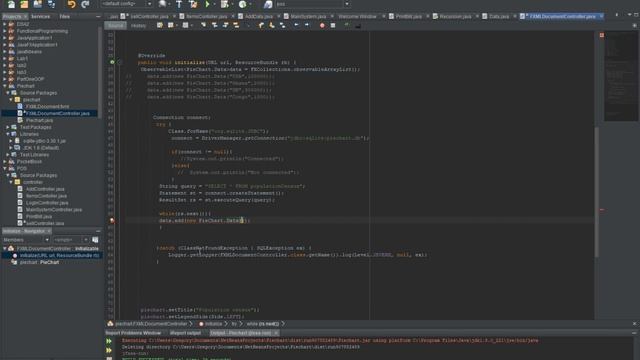The image size is (640, 360).
Task: Collapse the POS project node
Action: (x=4, y=168)
